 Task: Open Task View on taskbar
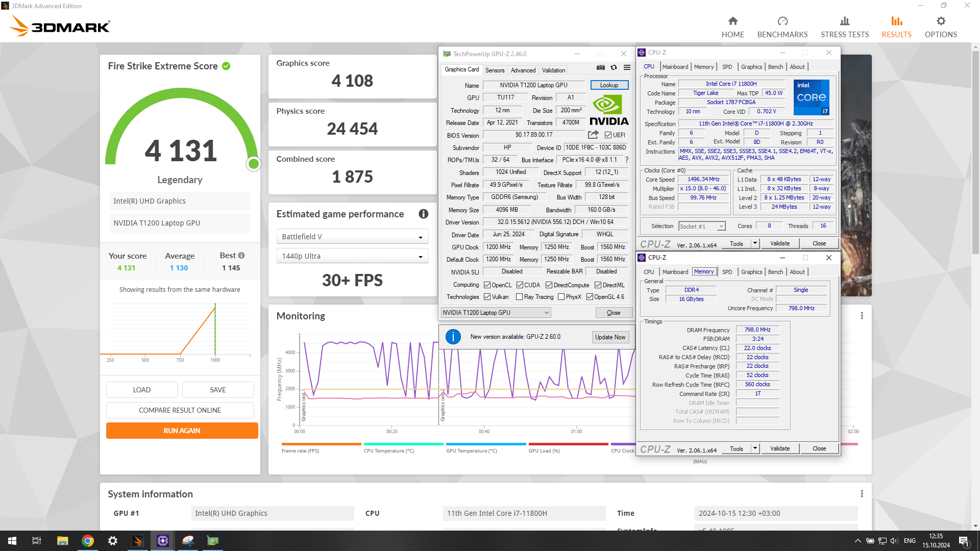coord(37,541)
